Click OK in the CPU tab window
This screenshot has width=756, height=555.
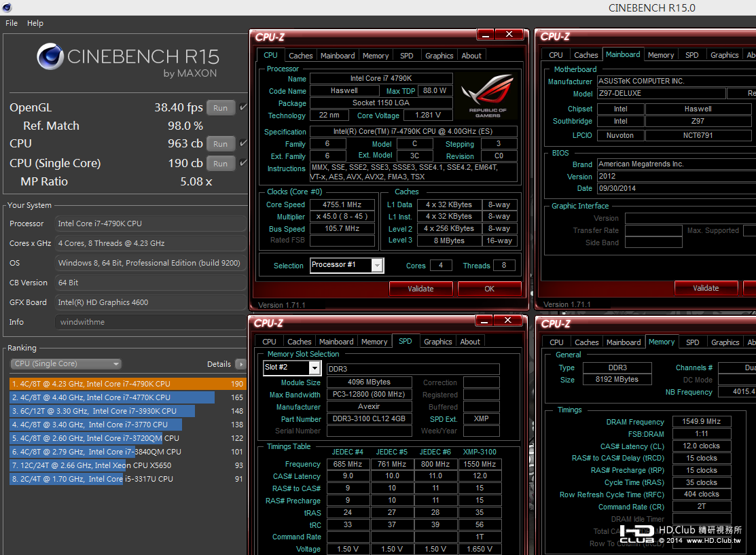[489, 289]
